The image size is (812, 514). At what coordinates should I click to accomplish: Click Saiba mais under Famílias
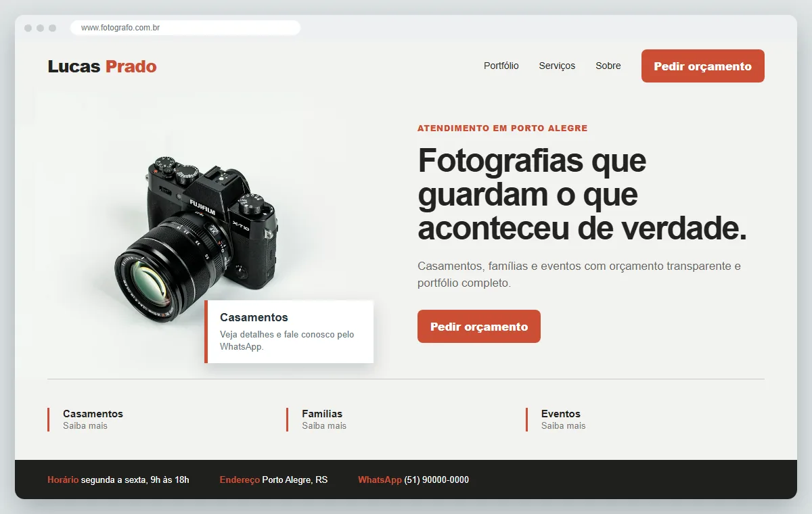coord(324,426)
